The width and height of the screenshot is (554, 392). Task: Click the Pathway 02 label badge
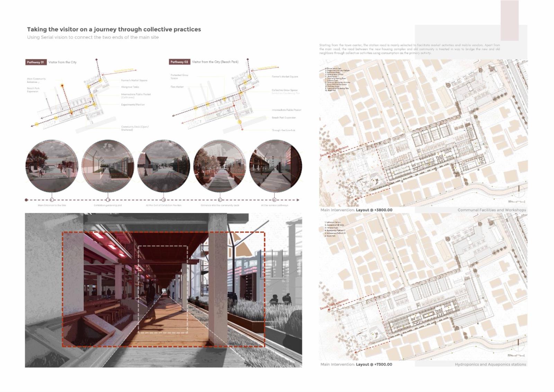179,62
